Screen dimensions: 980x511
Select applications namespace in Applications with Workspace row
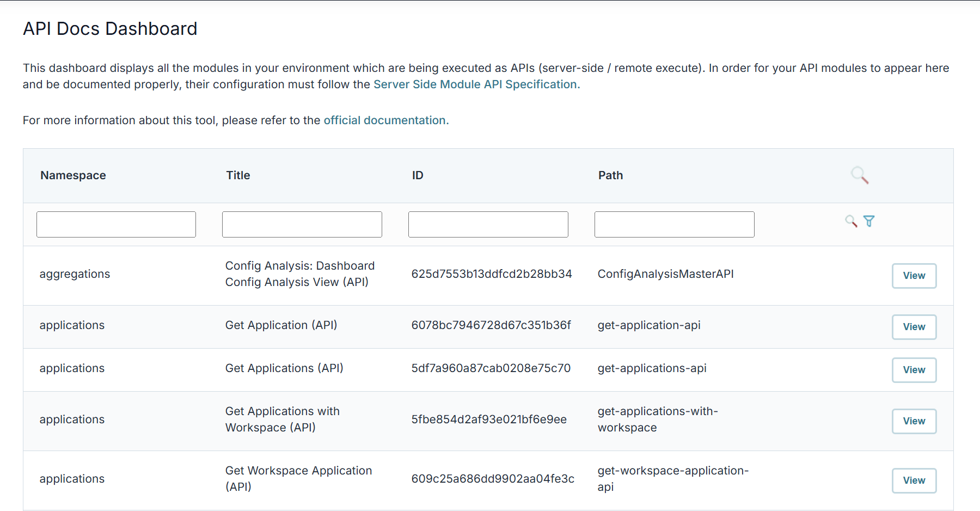point(72,419)
